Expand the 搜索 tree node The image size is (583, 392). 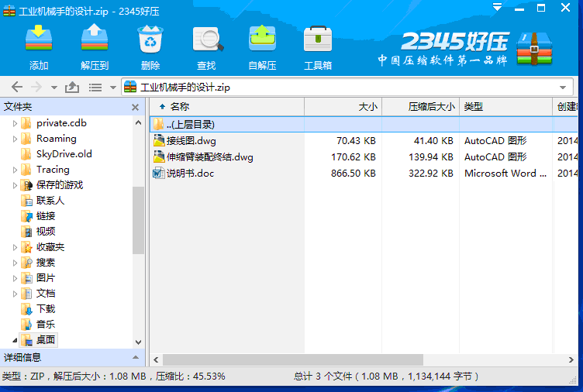pyautogui.click(x=15, y=263)
